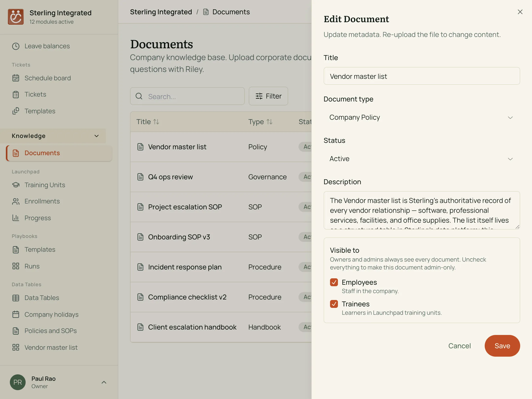Click the search magnifier icon
The width and height of the screenshot is (532, 399).
139,96
